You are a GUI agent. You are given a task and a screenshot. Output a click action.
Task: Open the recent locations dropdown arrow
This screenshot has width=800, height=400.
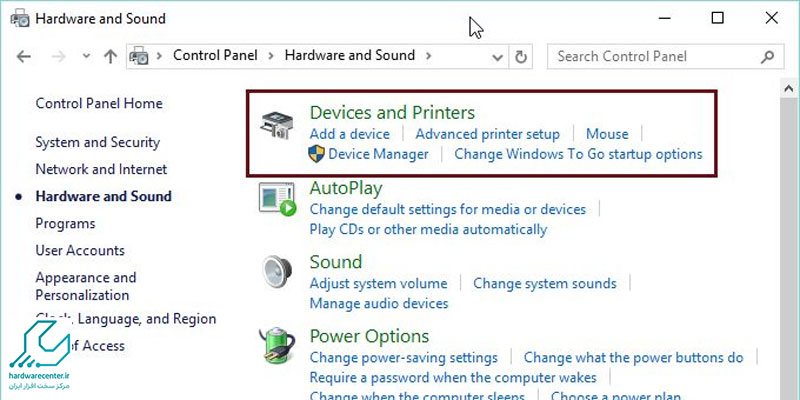tap(86, 56)
